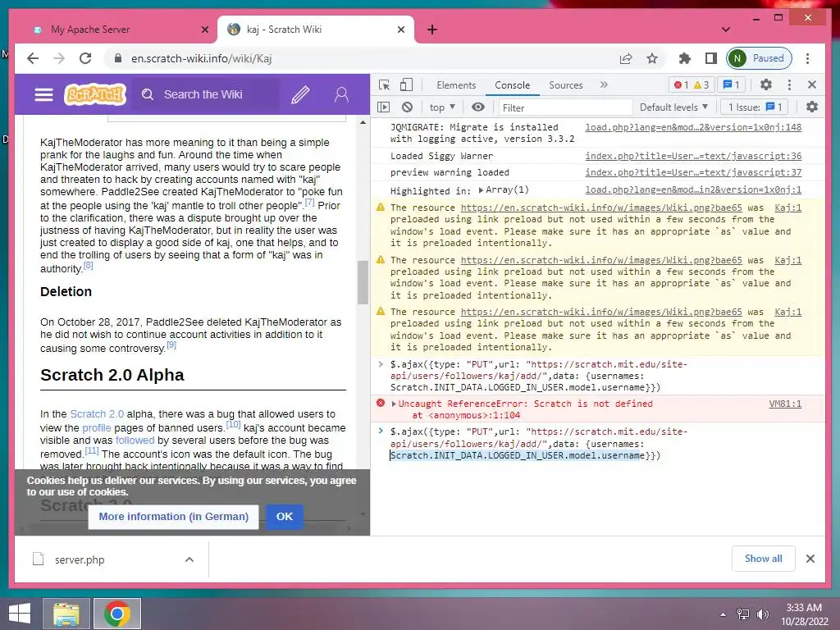The height and width of the screenshot is (630, 840).
Task: Close the My Apache Server tab
Action: coord(204,30)
